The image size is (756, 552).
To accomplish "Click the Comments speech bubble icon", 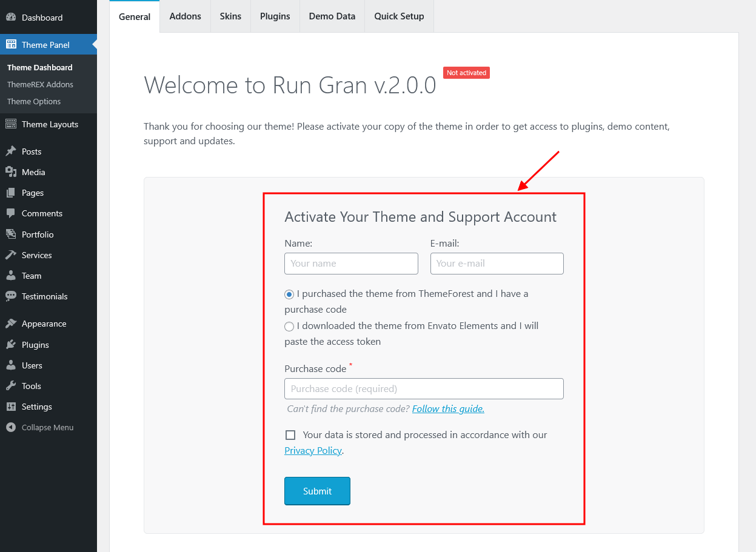I will [x=11, y=213].
